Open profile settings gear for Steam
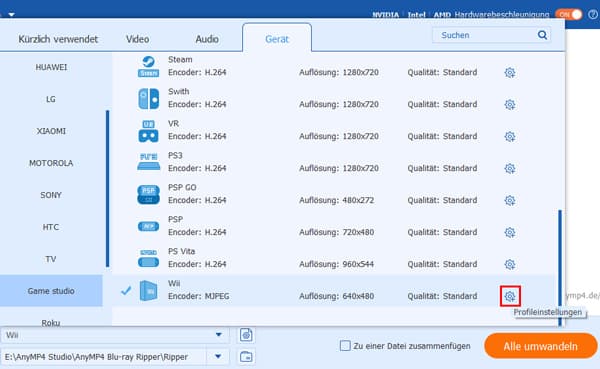 [509, 73]
